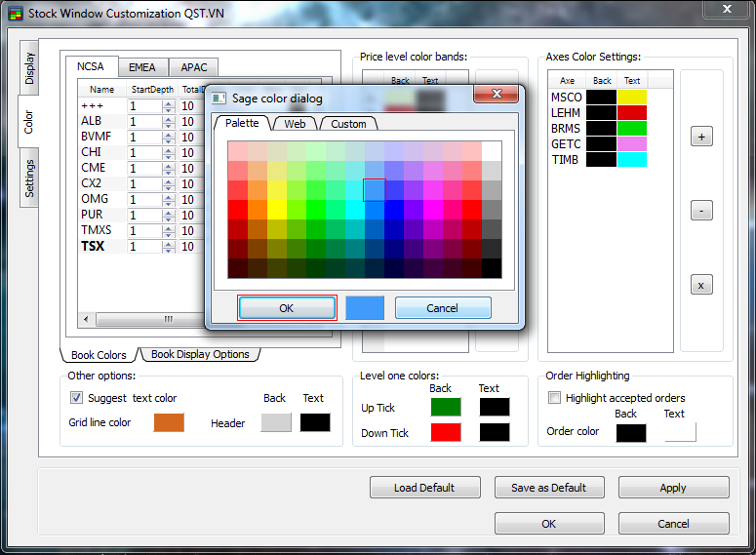This screenshot has width=756, height=555.
Task: Enable Highlight accepted orders checkbox
Action: pyautogui.click(x=555, y=398)
